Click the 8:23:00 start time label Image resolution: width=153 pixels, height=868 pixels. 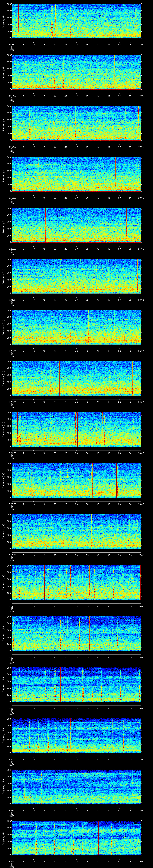pos(12,402)
